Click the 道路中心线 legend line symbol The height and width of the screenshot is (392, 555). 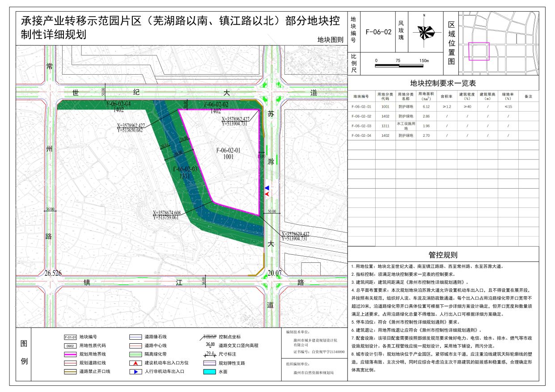pyautogui.click(x=136, y=346)
